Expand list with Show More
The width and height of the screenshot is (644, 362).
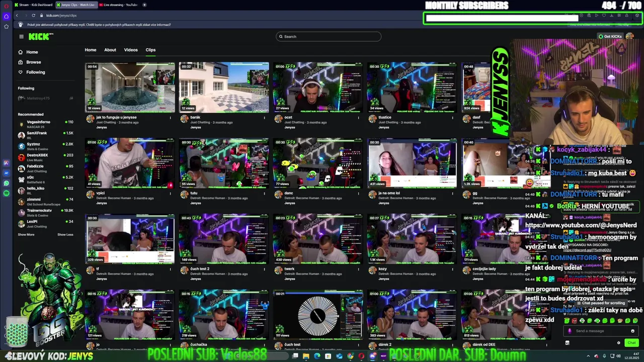click(26, 234)
